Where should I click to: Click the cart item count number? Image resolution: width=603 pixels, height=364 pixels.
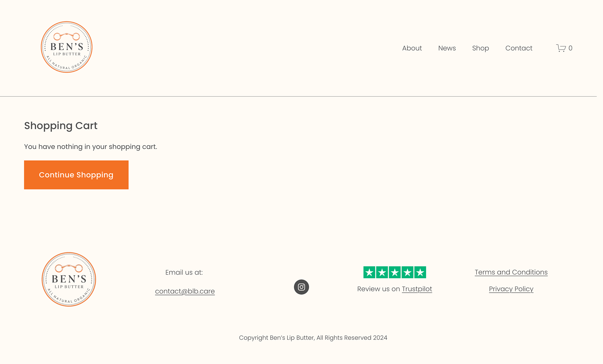[570, 48]
